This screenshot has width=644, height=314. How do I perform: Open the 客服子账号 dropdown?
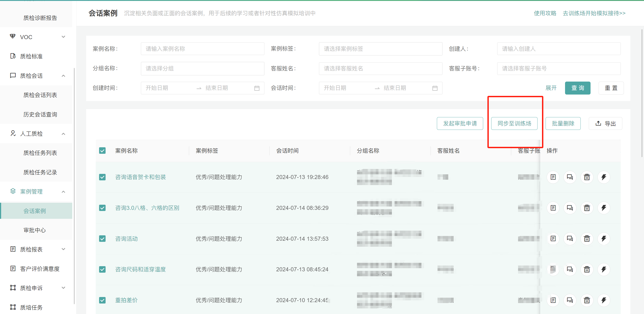559,68
